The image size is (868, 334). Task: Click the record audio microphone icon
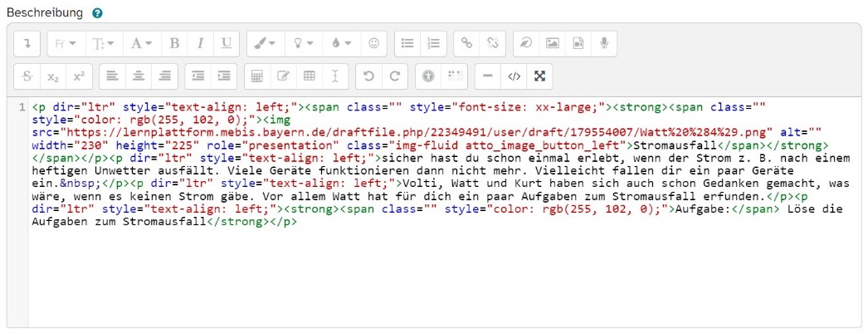click(x=603, y=43)
